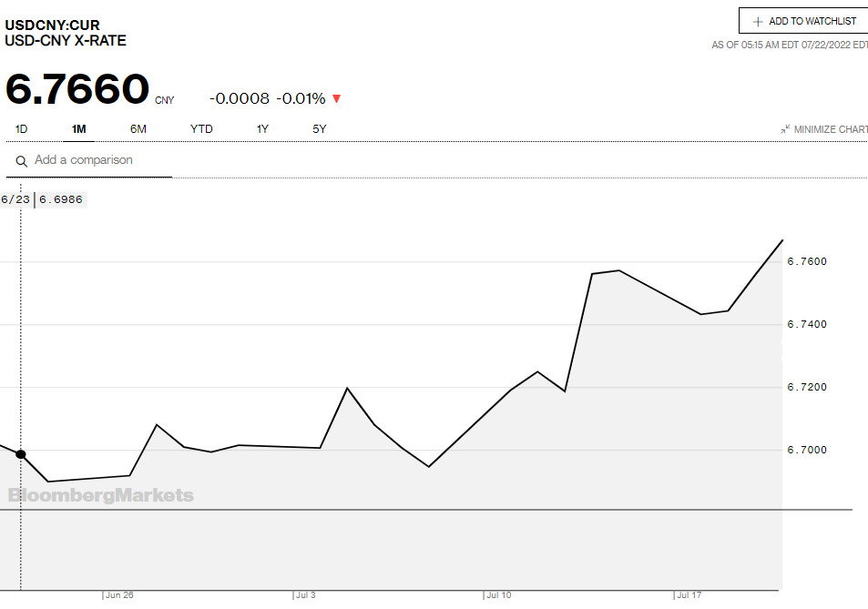Screen dimensions: 868x609
Task: Show the 1Y chart range
Action: tap(262, 129)
